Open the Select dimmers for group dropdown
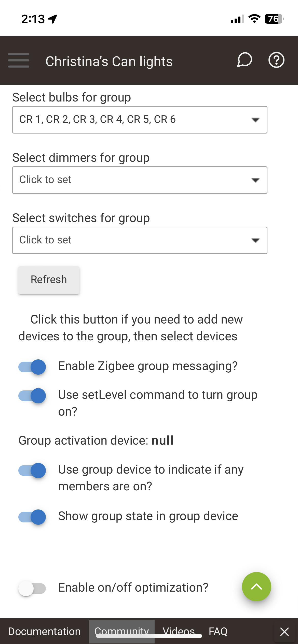 click(140, 180)
